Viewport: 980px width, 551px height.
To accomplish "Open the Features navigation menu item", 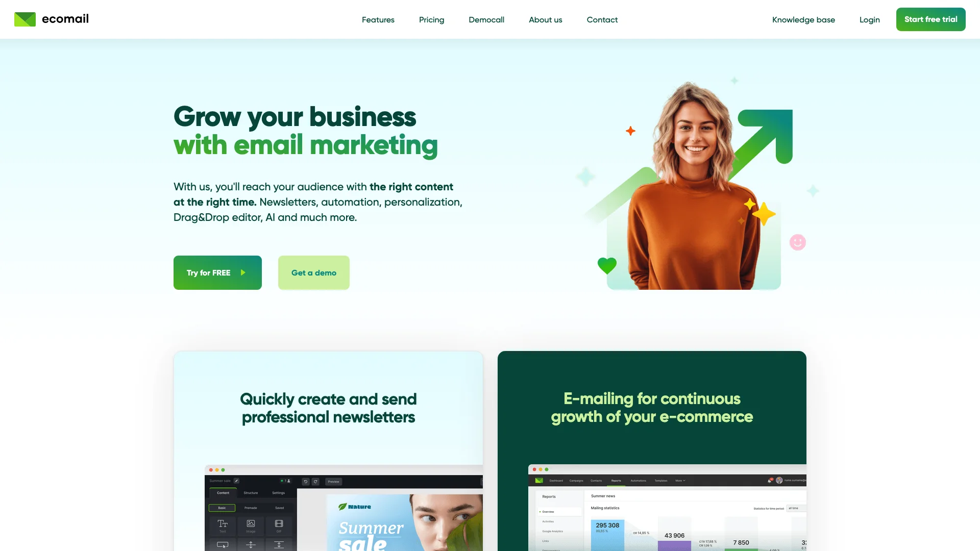I will [378, 19].
